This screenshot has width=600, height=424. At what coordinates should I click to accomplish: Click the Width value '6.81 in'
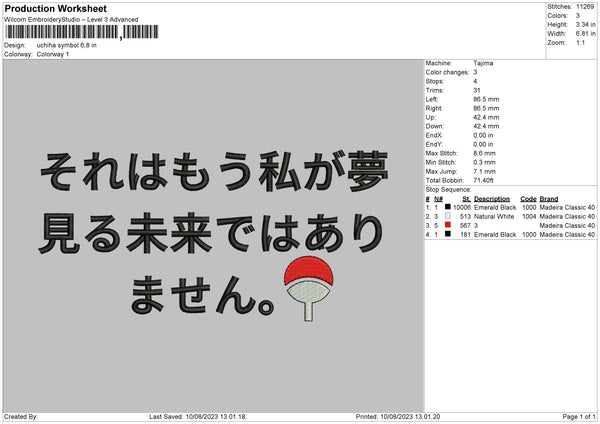[x=585, y=34]
